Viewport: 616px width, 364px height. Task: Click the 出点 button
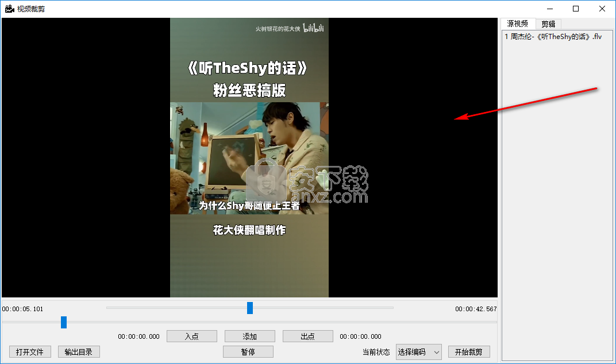(307, 336)
